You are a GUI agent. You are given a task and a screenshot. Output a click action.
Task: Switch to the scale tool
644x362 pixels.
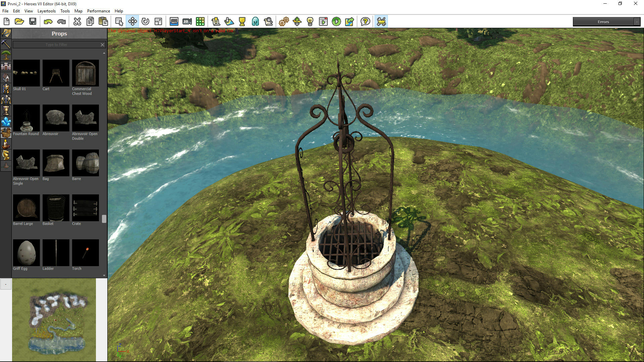tap(158, 22)
